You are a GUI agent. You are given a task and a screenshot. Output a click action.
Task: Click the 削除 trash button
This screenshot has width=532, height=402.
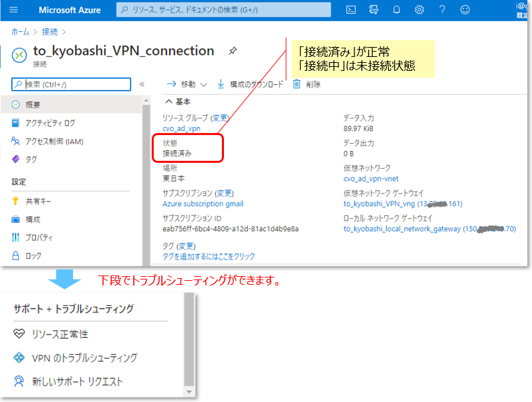[307, 84]
